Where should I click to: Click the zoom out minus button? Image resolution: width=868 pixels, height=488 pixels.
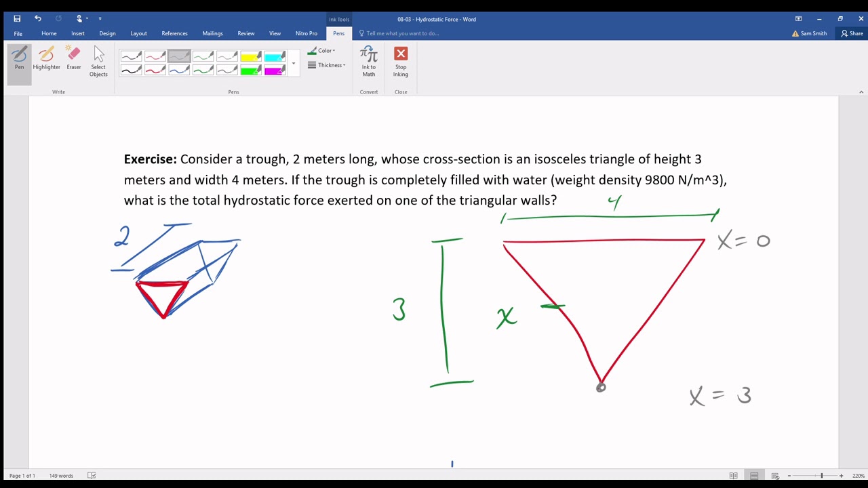[789, 476]
